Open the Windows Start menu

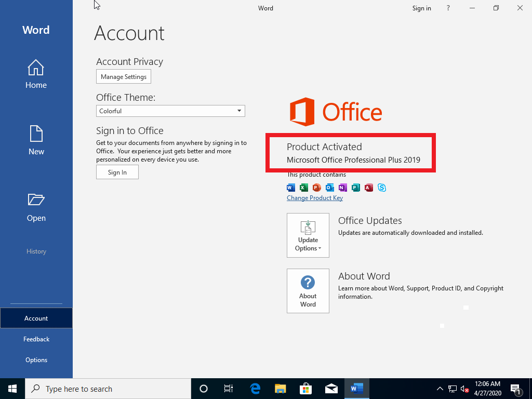(12, 389)
